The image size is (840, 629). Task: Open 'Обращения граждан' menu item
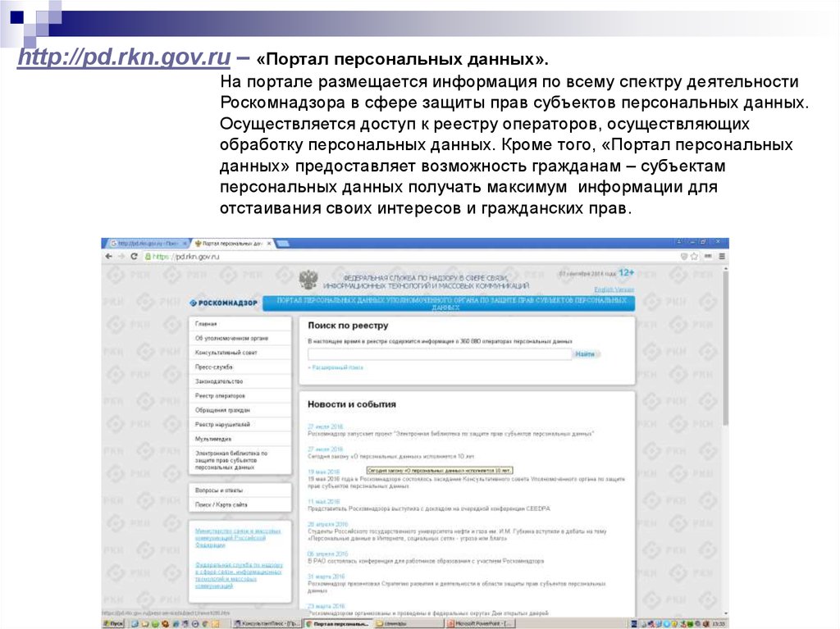pyautogui.click(x=240, y=410)
